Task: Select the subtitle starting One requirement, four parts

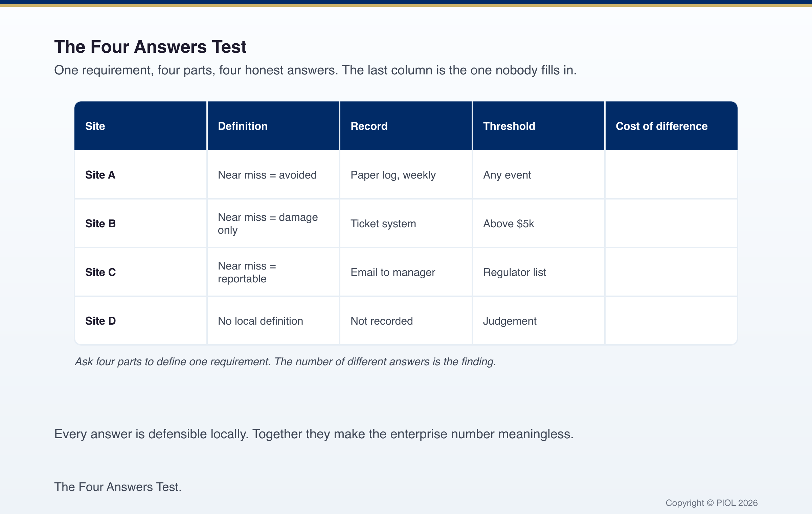Action: coord(315,70)
